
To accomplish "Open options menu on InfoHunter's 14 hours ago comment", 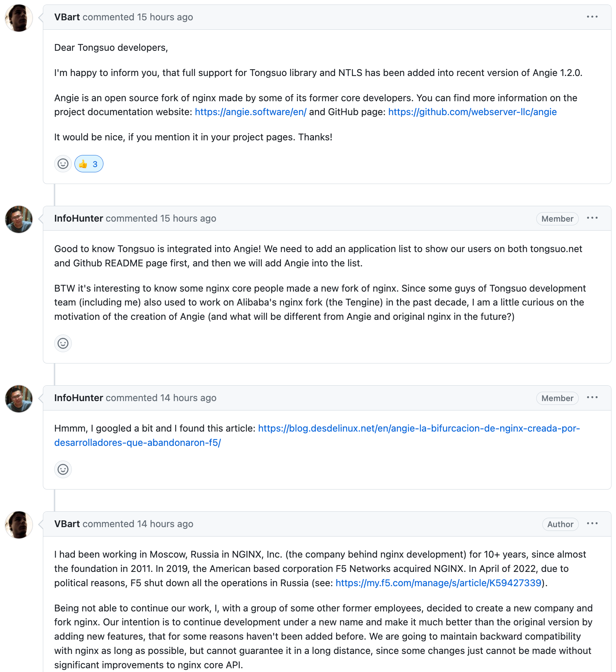I will [592, 398].
